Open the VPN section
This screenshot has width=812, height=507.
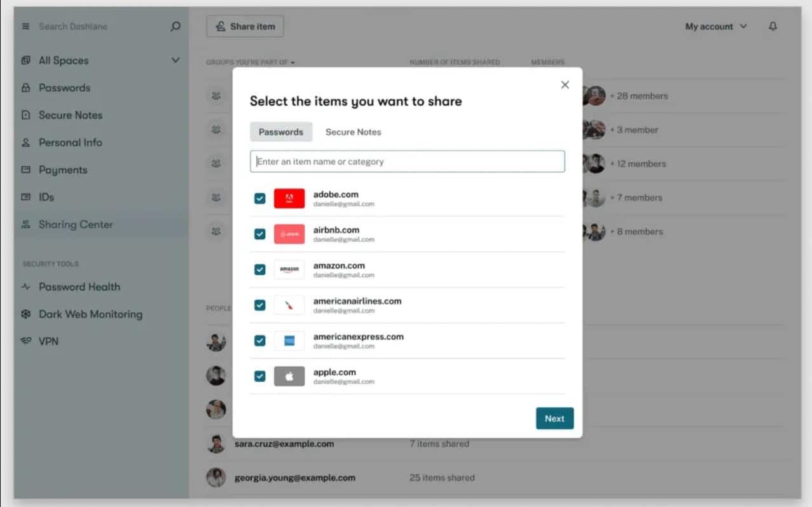(48, 341)
